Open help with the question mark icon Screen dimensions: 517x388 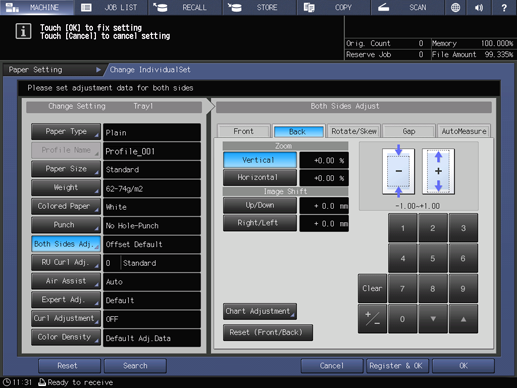click(504, 7)
